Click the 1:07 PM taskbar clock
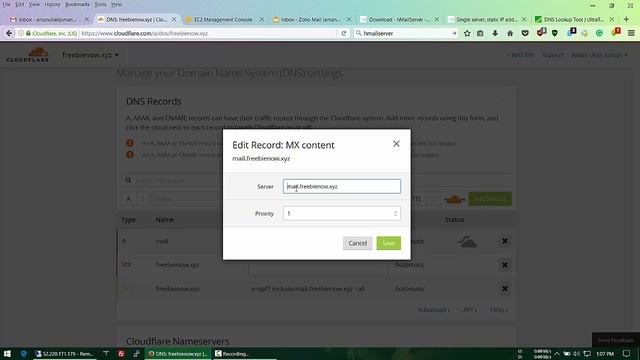This screenshot has width=640, height=360. click(605, 353)
